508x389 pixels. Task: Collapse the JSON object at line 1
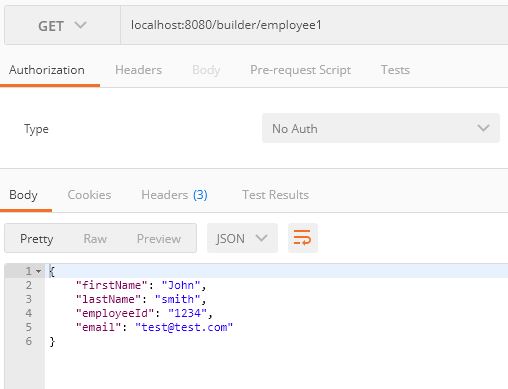[39, 271]
